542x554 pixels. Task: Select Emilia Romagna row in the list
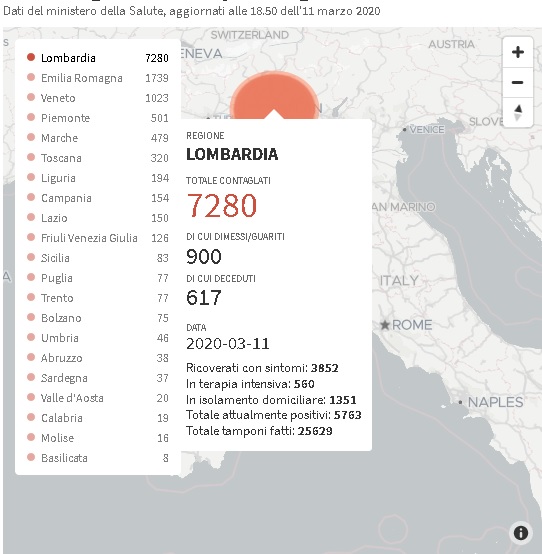coord(98,78)
